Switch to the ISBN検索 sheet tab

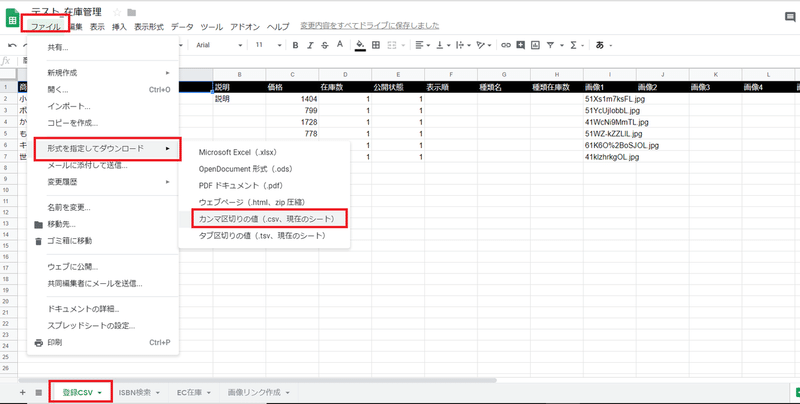135,393
